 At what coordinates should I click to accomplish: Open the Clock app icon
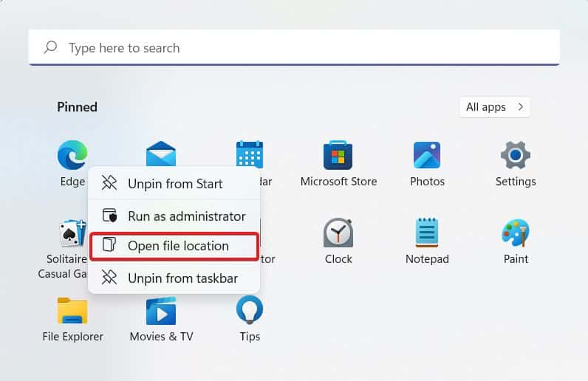(338, 233)
